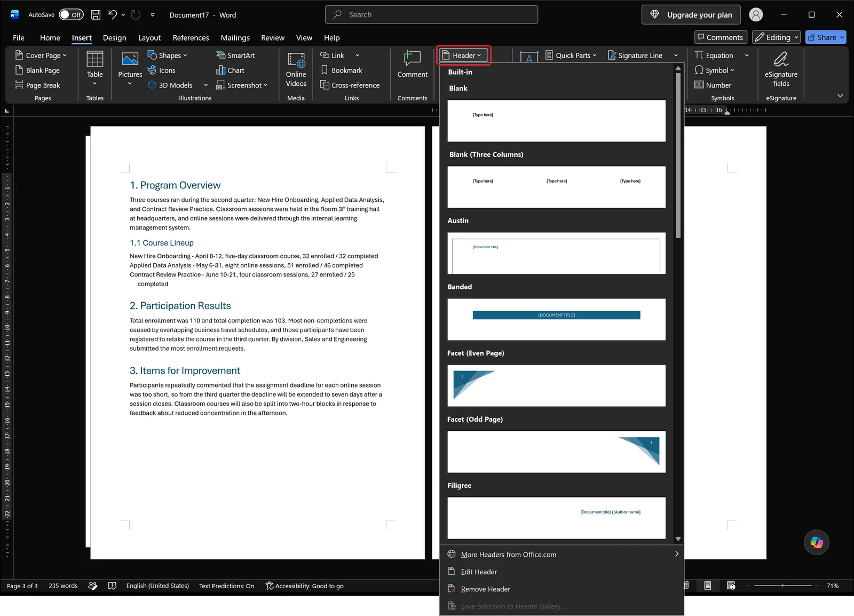Insert a Chart
The height and width of the screenshot is (616, 854).
click(x=230, y=70)
